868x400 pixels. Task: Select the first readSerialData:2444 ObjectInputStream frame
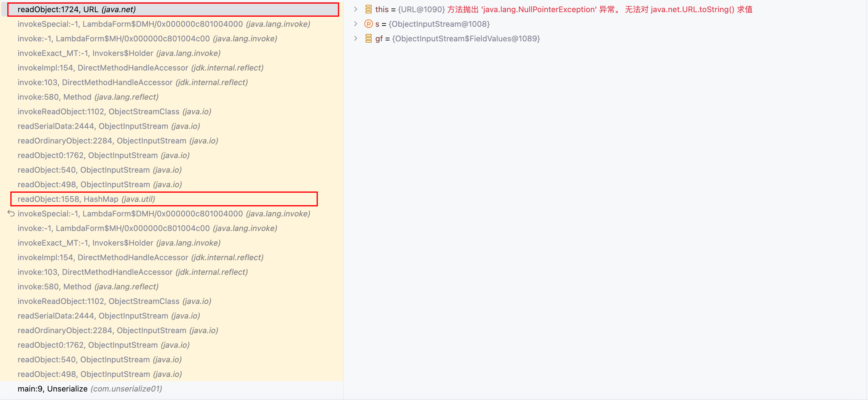coord(109,126)
